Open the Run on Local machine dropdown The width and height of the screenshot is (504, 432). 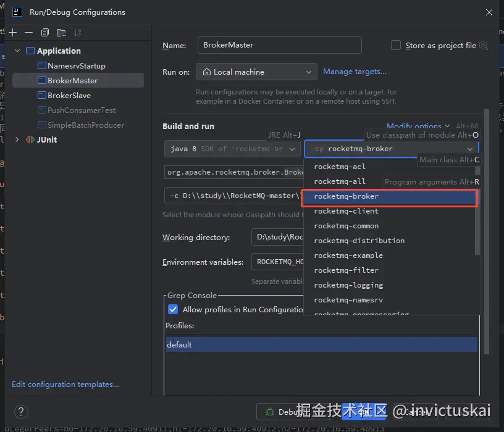pyautogui.click(x=257, y=72)
